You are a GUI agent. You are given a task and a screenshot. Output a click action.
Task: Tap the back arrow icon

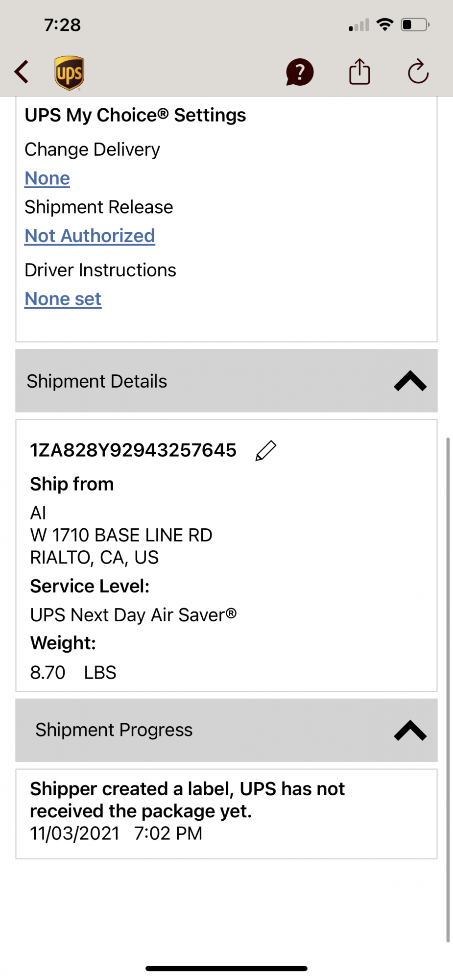(x=22, y=72)
